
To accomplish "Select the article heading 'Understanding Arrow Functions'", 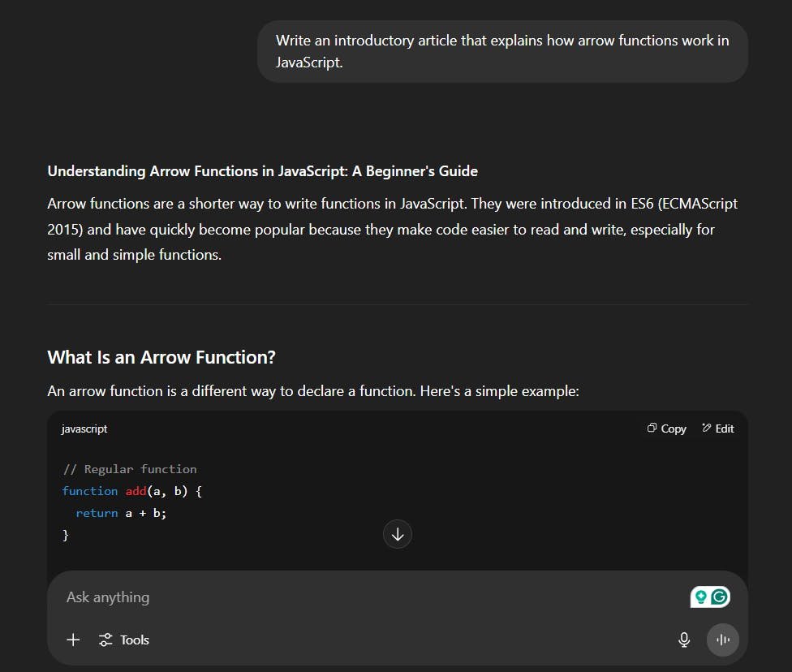I will [261, 170].
